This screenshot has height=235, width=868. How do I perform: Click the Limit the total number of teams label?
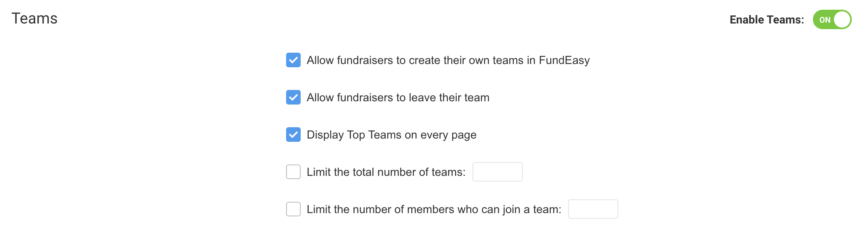click(x=386, y=172)
